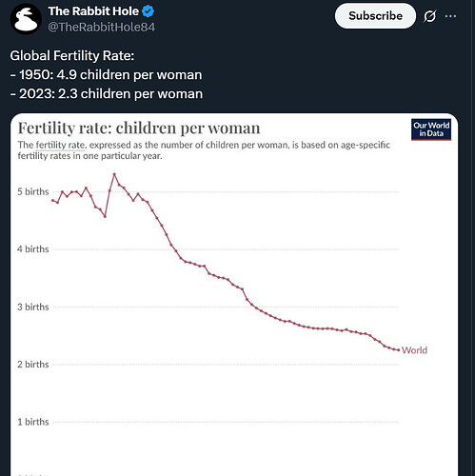
Task: Click the Our World in Data logo
Action: coord(431,129)
